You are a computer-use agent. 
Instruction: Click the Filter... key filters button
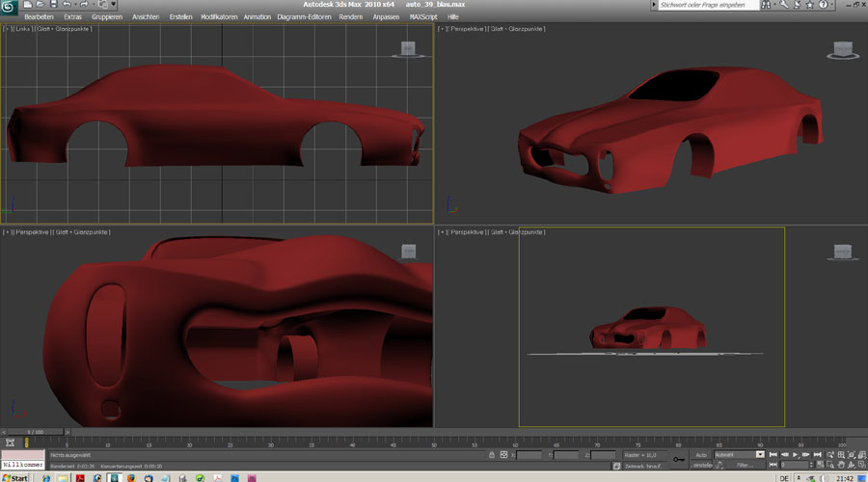(x=746, y=465)
